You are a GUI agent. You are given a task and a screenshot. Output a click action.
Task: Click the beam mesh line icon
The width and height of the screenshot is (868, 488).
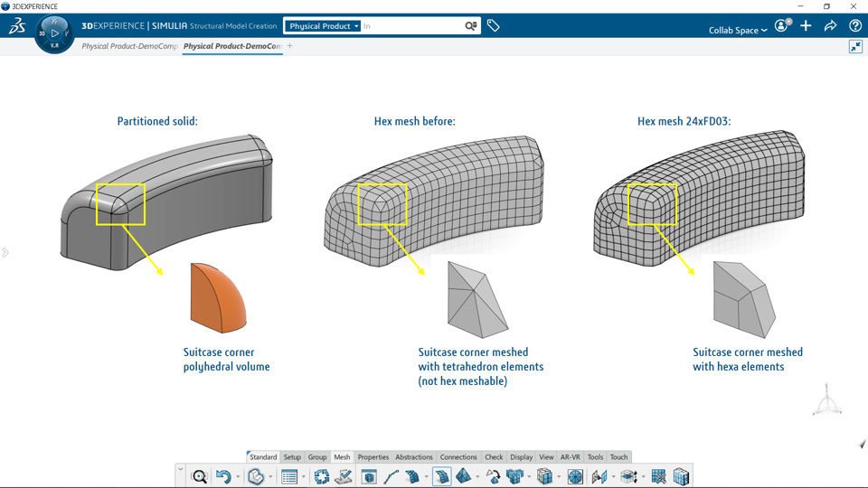pyautogui.click(x=391, y=476)
